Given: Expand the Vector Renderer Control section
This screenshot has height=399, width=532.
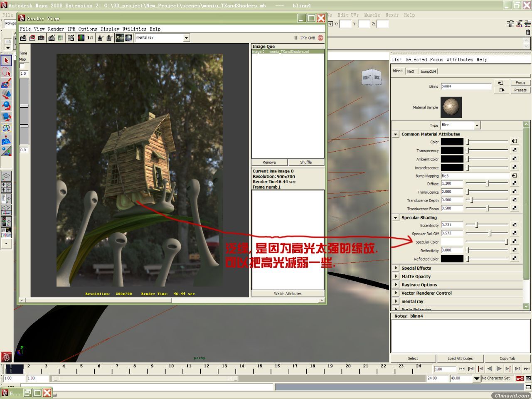Looking at the screenshot, I should [396, 293].
